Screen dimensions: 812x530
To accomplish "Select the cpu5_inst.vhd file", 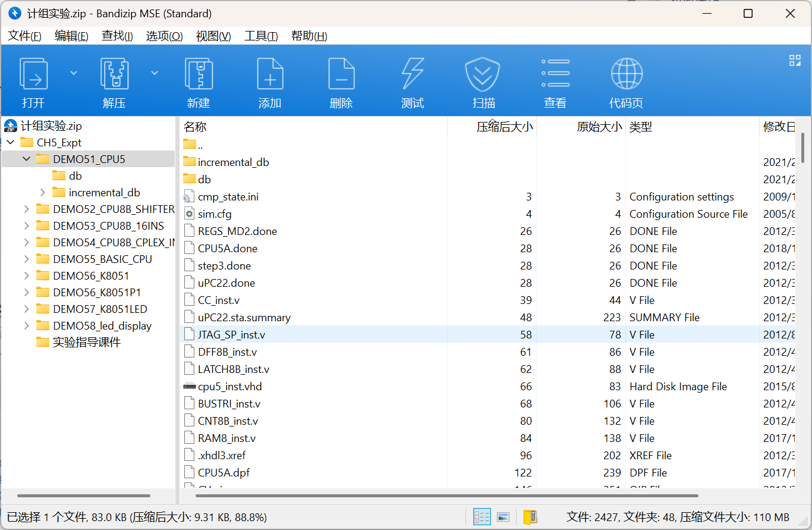I will pos(229,387).
